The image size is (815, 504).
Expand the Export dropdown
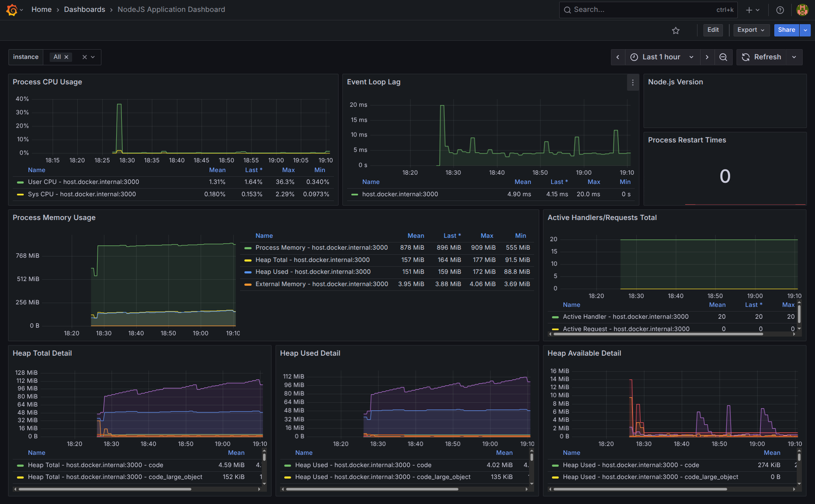pos(750,30)
